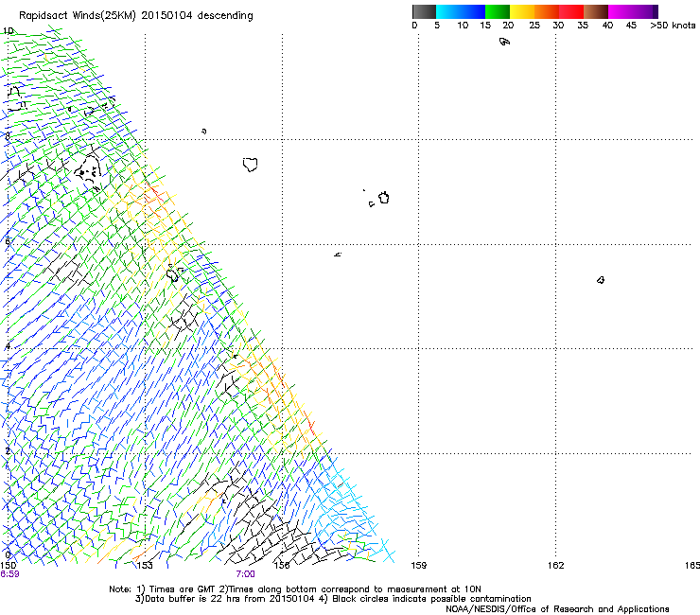Click the note 'Times are GMT' line

point(295,589)
